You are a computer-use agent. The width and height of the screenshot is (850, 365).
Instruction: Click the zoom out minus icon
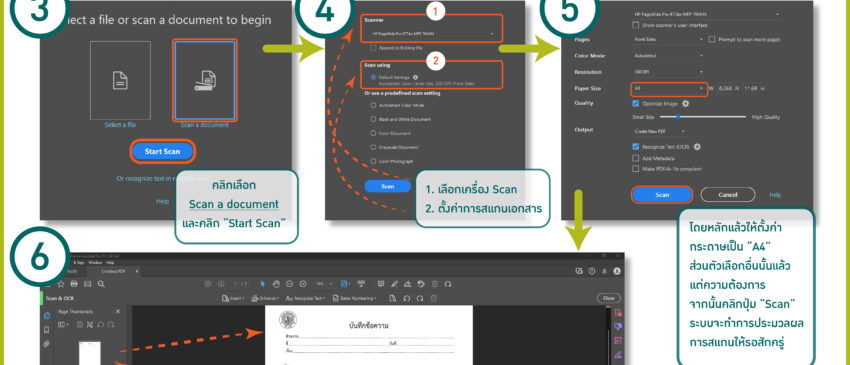(x=289, y=284)
